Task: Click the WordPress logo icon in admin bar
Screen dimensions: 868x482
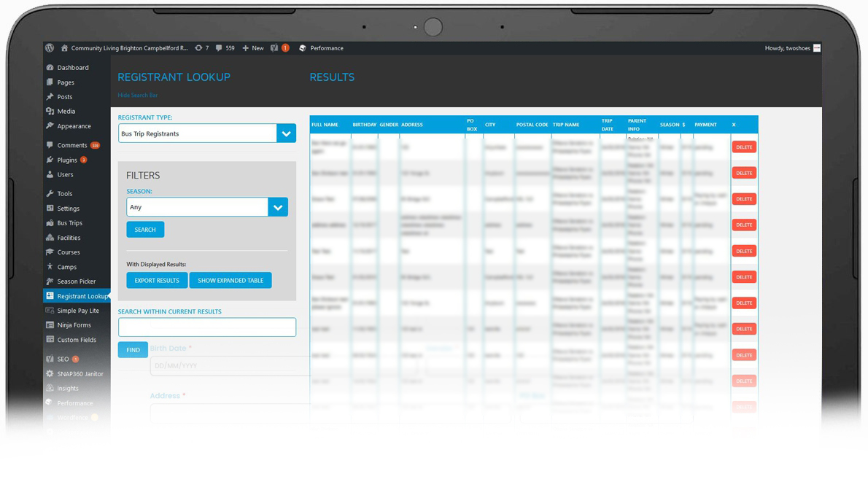Action: tap(50, 48)
